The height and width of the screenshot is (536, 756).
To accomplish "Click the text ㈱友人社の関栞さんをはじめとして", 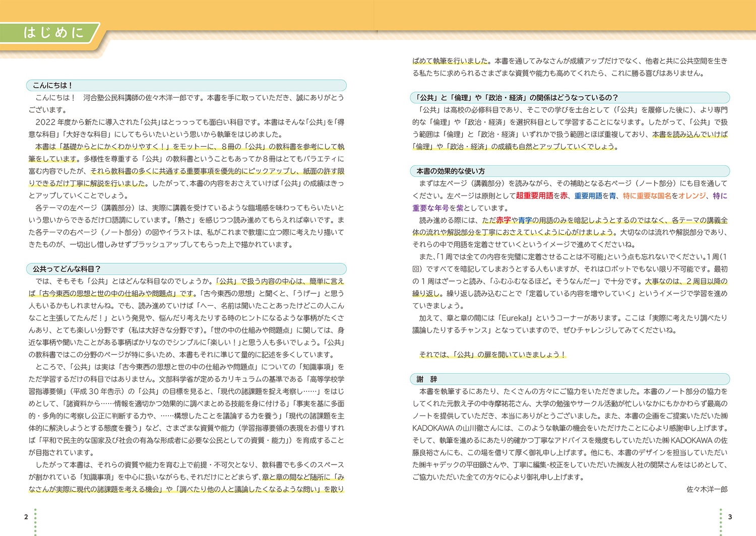I will [671, 465].
